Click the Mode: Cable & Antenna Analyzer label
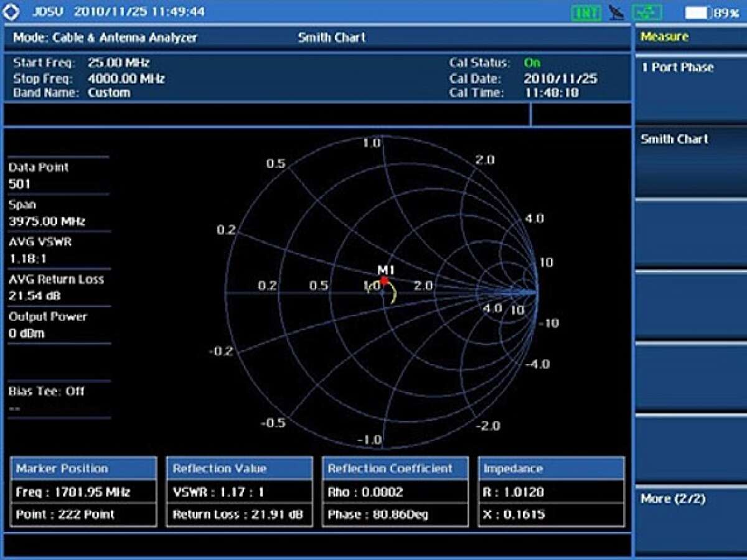The image size is (747, 560). 105,37
